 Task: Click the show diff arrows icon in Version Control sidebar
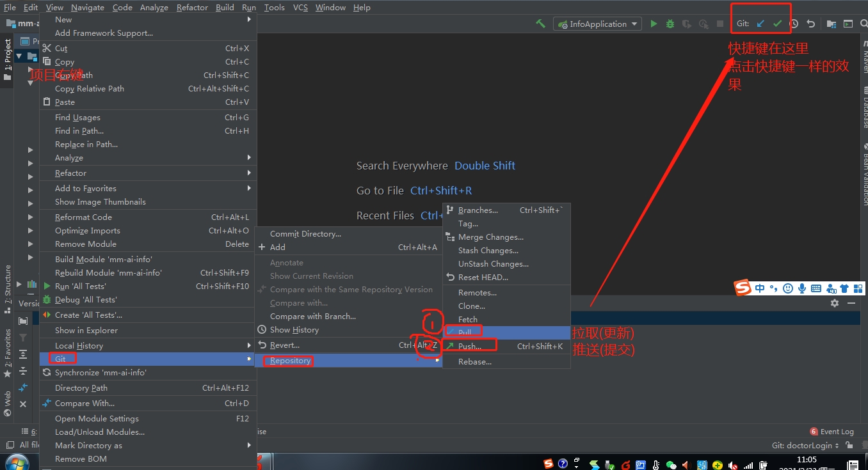[23, 388]
